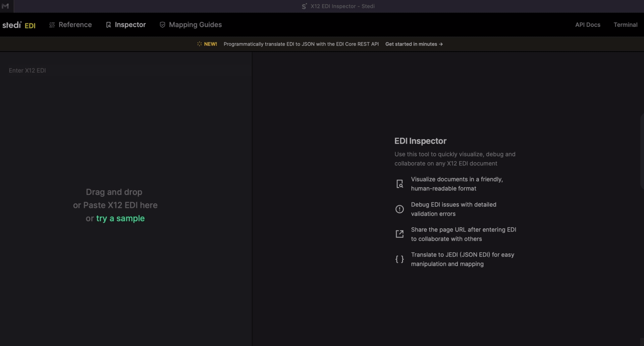644x346 pixels.
Task: Click the Stedi favicon in the window title
Action: pyautogui.click(x=304, y=6)
